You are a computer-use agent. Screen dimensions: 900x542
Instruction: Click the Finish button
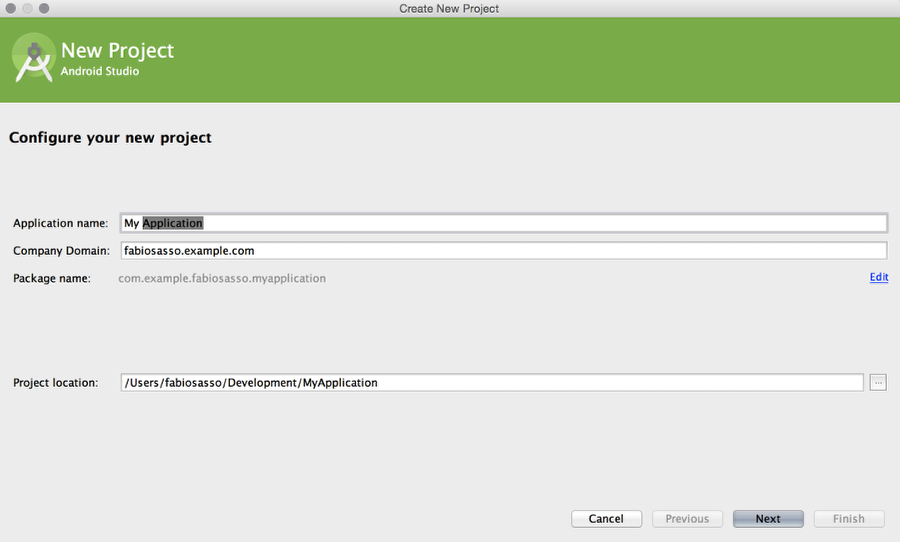click(849, 518)
